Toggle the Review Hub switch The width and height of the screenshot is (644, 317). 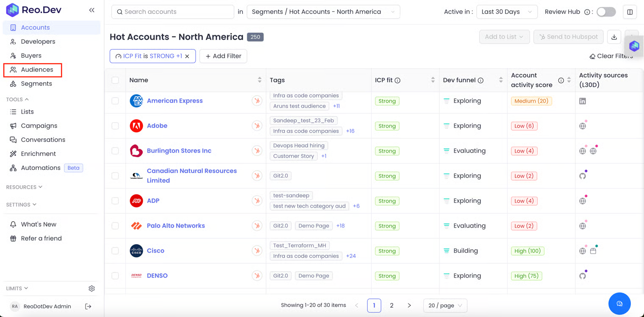click(606, 12)
